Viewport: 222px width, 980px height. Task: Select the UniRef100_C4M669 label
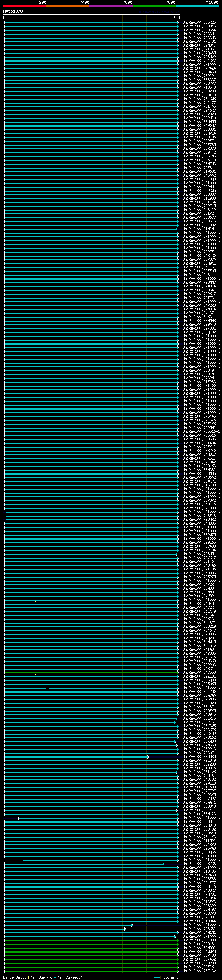pos(199,745)
